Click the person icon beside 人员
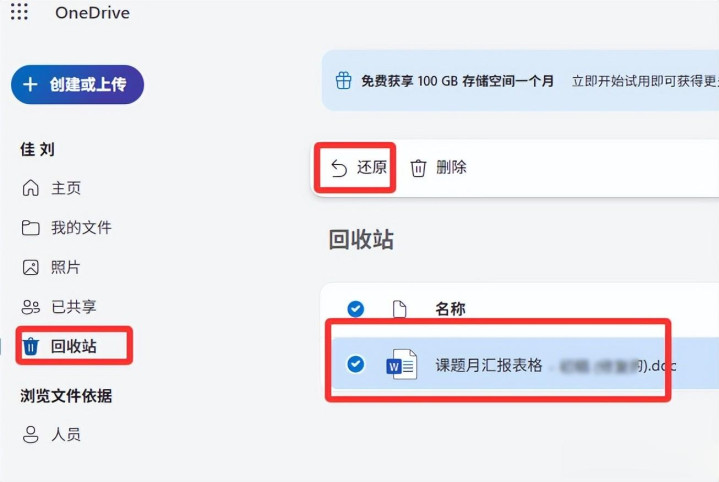The height and width of the screenshot is (482, 719). point(31,434)
